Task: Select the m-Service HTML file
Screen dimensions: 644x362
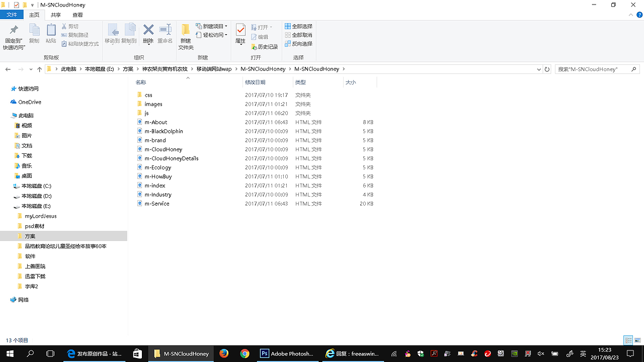Action: tap(157, 204)
